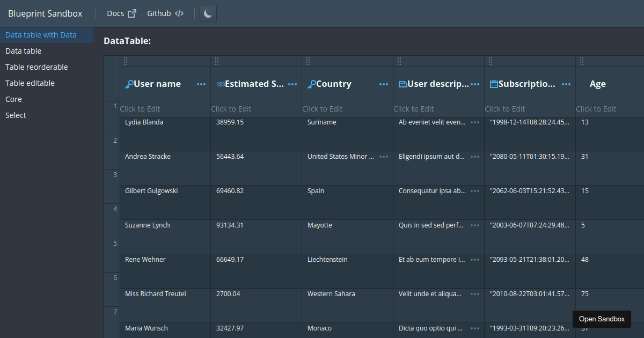Select the Lydia Blanda cell
The height and width of the screenshot is (338, 644).
click(165, 134)
